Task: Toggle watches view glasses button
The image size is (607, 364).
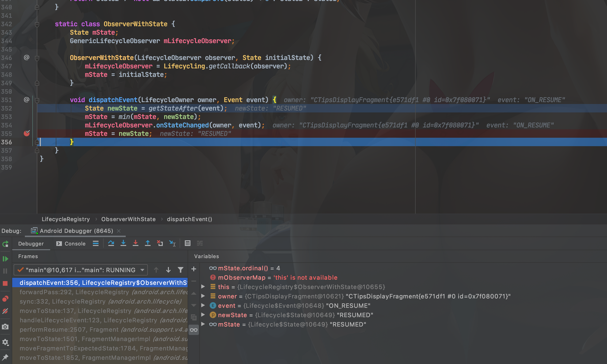Action: pyautogui.click(x=194, y=330)
